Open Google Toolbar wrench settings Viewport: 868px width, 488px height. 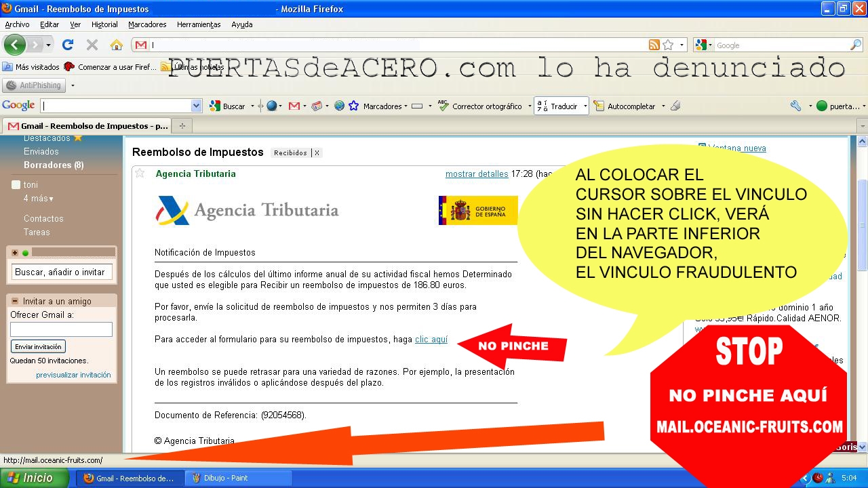click(796, 106)
